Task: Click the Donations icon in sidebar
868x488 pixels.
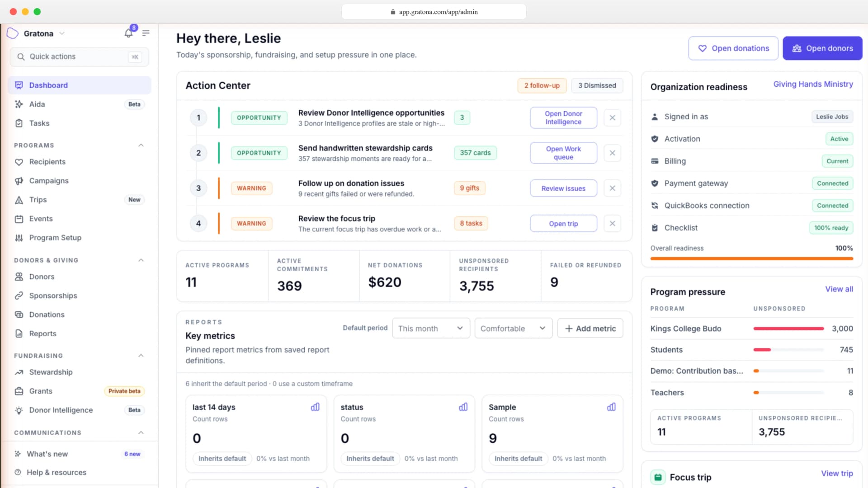Action: coord(19,314)
